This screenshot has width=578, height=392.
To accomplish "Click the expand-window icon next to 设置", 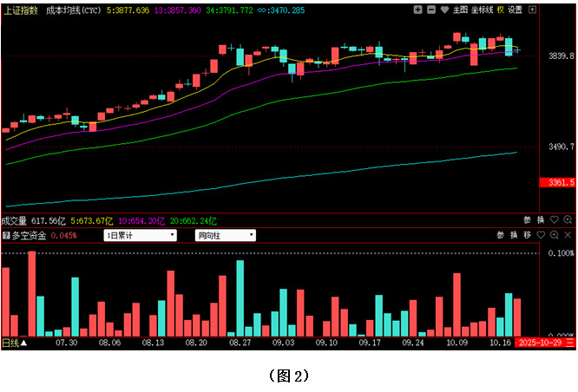I will pyautogui.click(x=531, y=10).
